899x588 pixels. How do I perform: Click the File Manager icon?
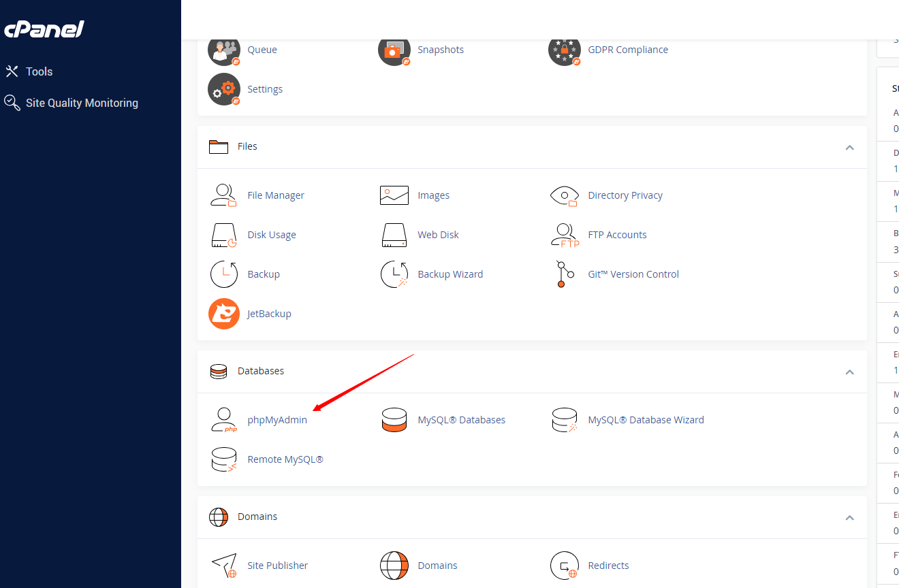[223, 195]
